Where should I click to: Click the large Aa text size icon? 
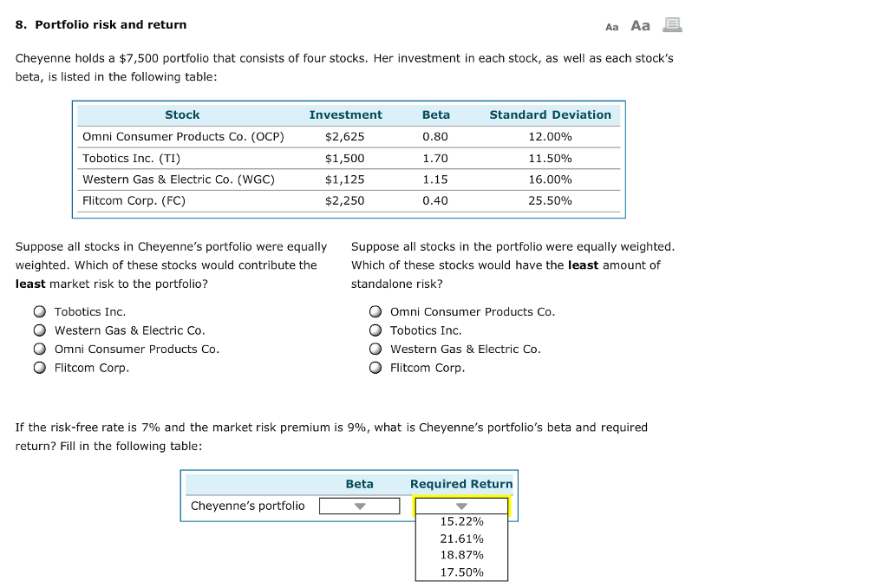tap(639, 25)
